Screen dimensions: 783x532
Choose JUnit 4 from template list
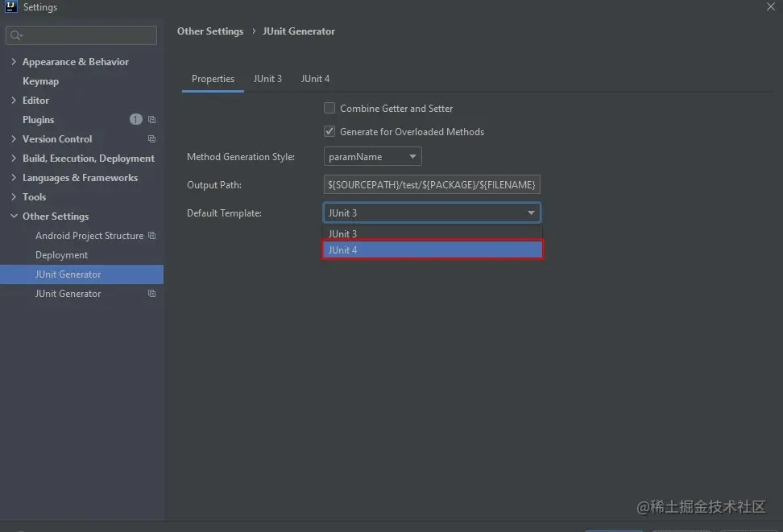point(433,250)
